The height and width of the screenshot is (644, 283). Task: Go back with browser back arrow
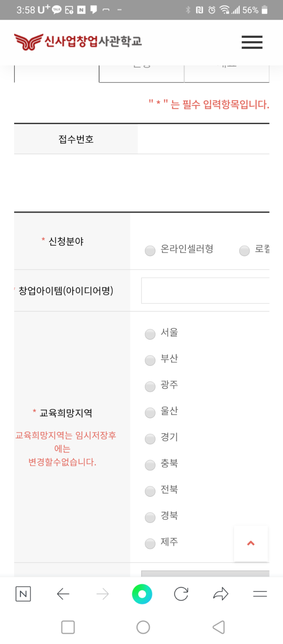pyautogui.click(x=63, y=594)
